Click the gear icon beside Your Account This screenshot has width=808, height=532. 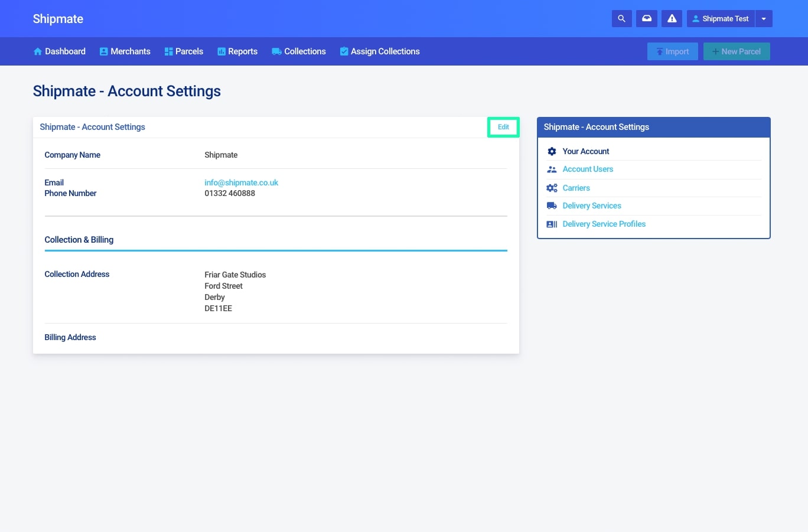[552, 151]
